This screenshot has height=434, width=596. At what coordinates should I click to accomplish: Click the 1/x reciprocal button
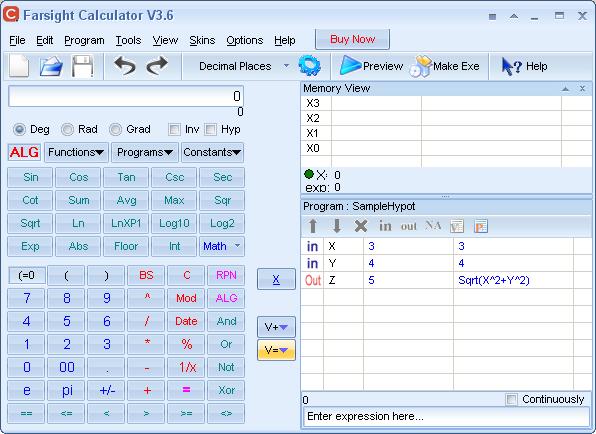[186, 367]
